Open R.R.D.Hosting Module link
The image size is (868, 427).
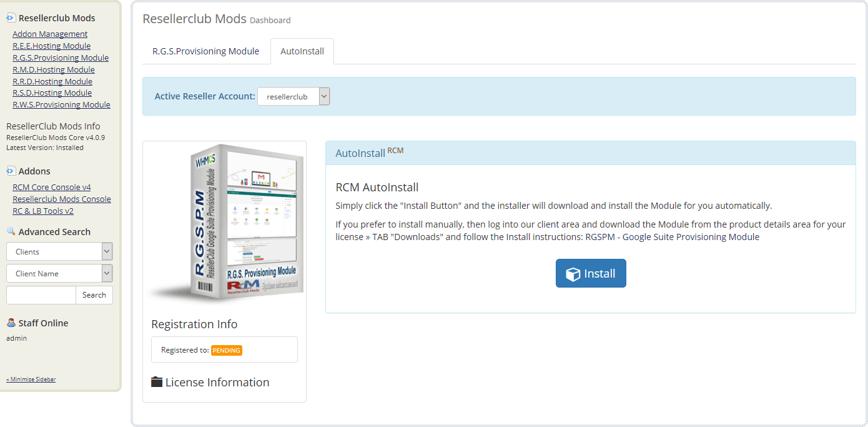pos(52,81)
